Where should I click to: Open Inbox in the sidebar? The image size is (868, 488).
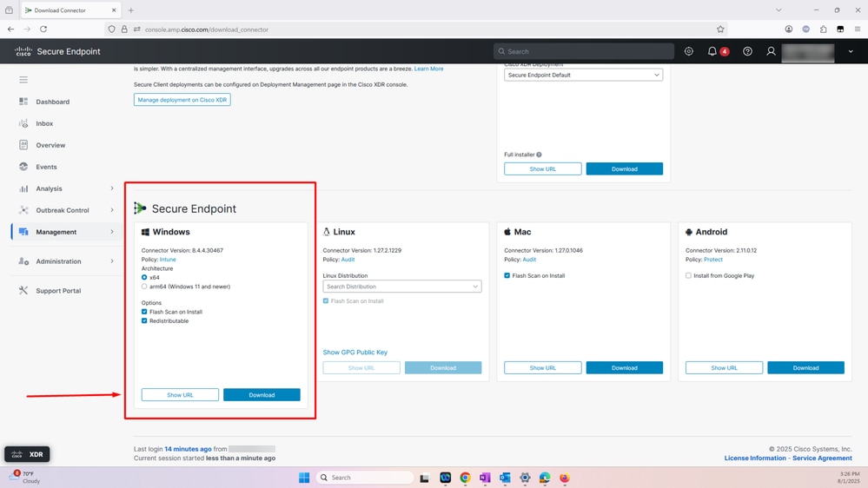[44, 123]
